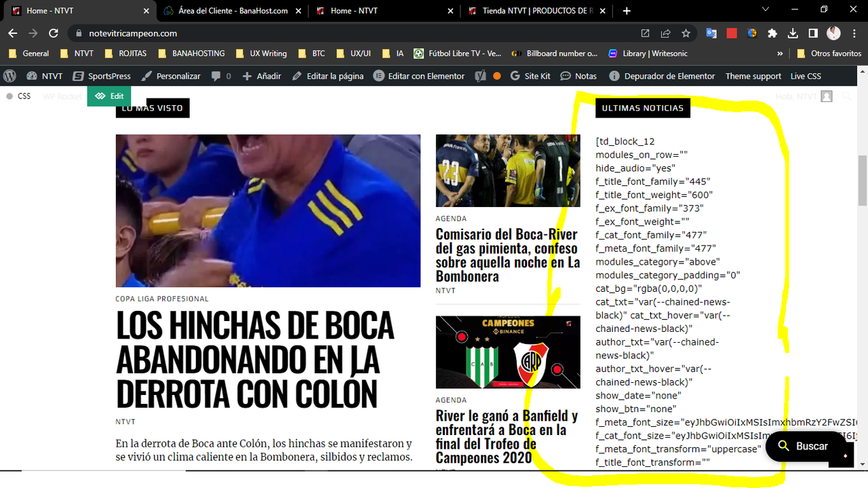Click the address bar with notevitricampeon.com
This screenshot has width=868, height=488.
coord(353,33)
